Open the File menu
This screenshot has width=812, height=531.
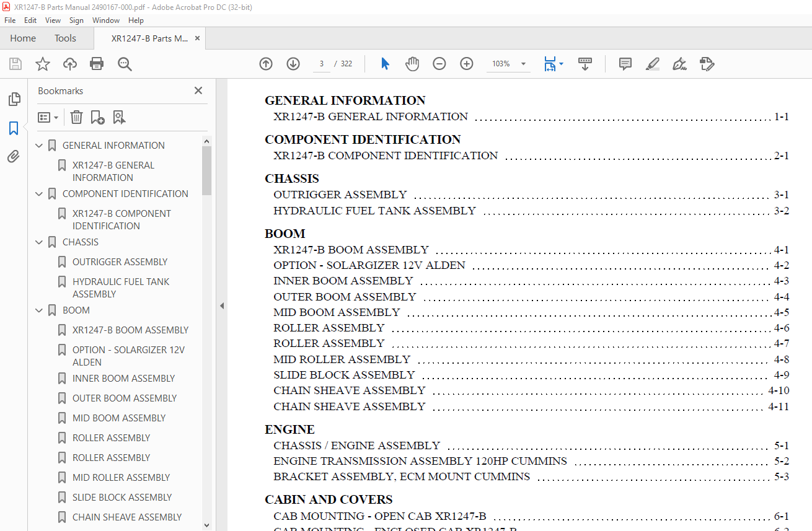pyautogui.click(x=10, y=20)
